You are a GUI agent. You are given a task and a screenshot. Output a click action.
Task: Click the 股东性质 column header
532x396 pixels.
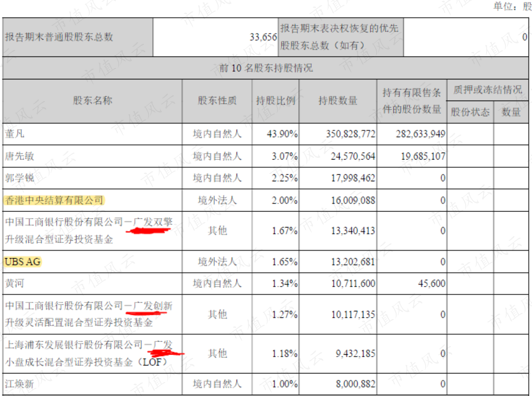pyautogui.click(x=217, y=101)
